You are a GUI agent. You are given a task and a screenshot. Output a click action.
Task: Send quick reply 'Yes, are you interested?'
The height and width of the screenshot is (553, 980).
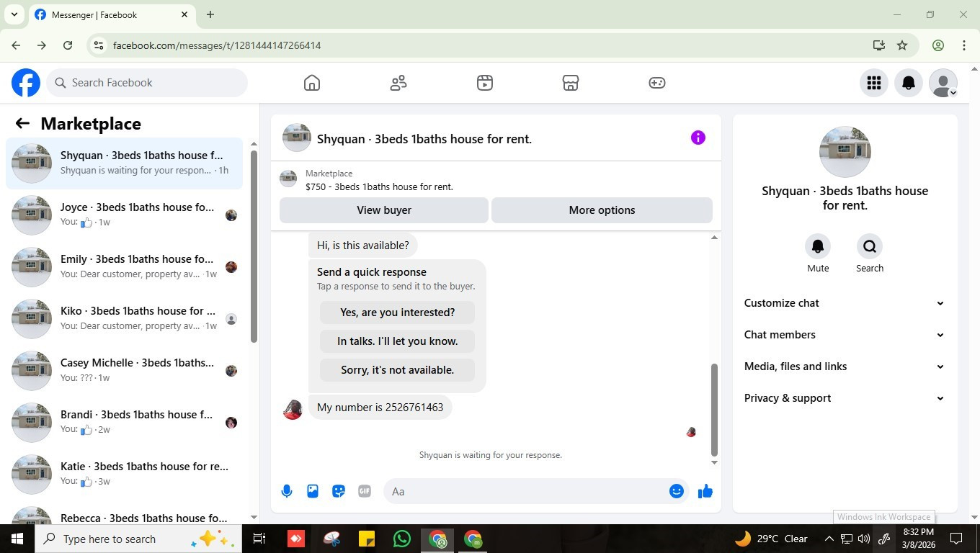[397, 313]
